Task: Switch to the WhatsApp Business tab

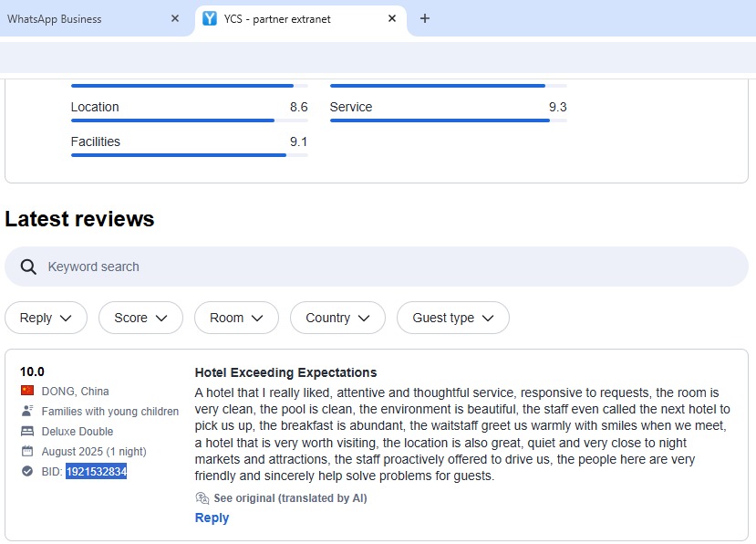Action: (x=82, y=18)
